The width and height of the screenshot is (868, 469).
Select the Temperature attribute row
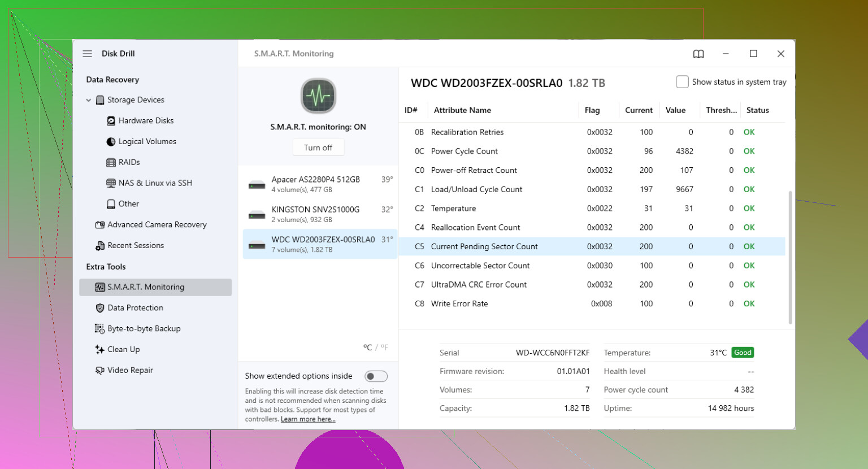(x=592, y=209)
